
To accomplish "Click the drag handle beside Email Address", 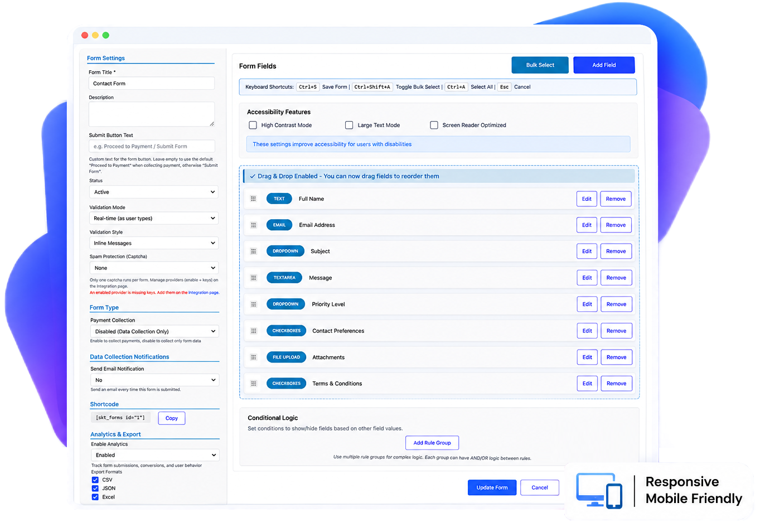I will coord(253,225).
